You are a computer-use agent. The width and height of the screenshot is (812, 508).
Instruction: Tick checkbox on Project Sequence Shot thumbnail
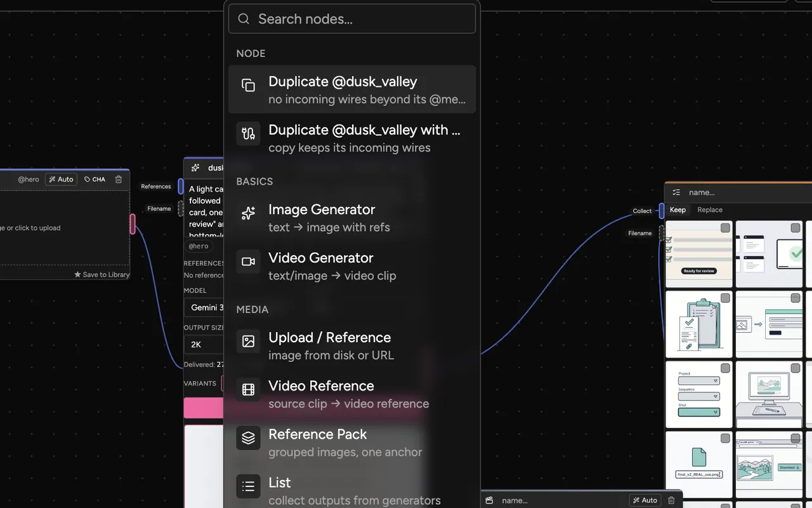(725, 368)
